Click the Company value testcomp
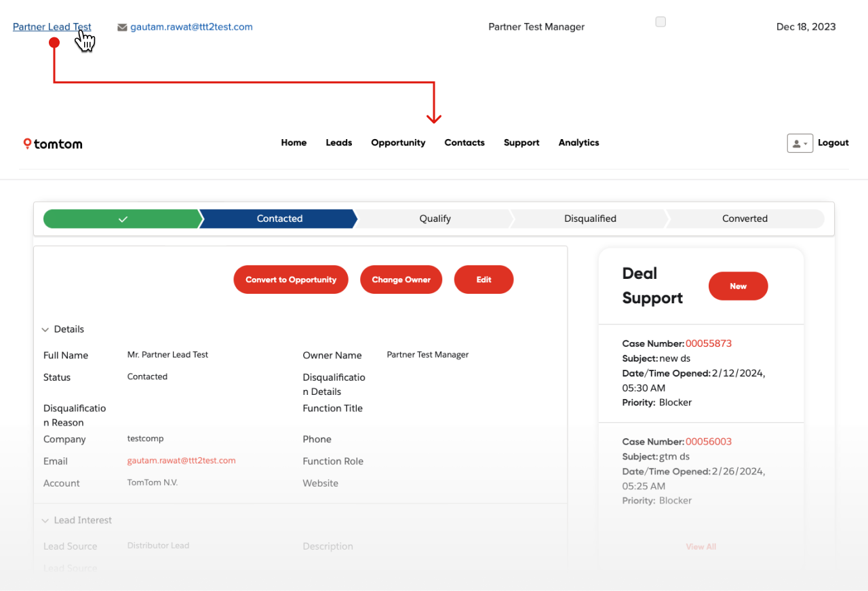This screenshot has height=591, width=868. click(145, 439)
